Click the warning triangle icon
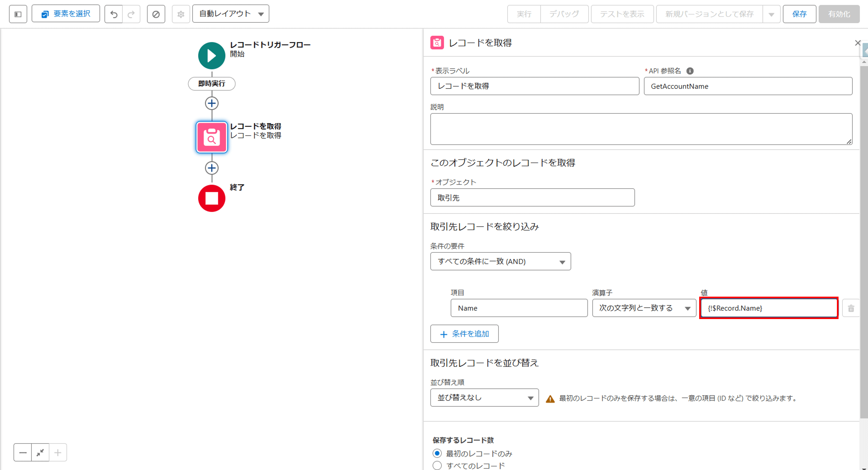Viewport: 868px width, 470px height. 550,399
